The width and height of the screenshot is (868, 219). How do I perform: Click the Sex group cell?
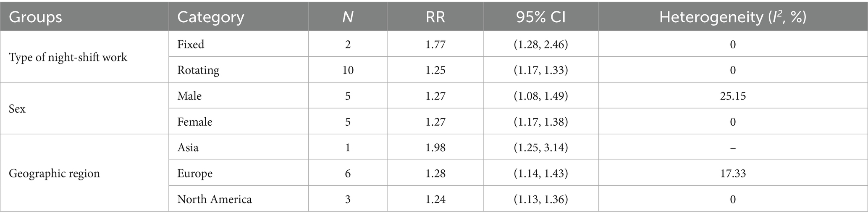[x=17, y=109]
